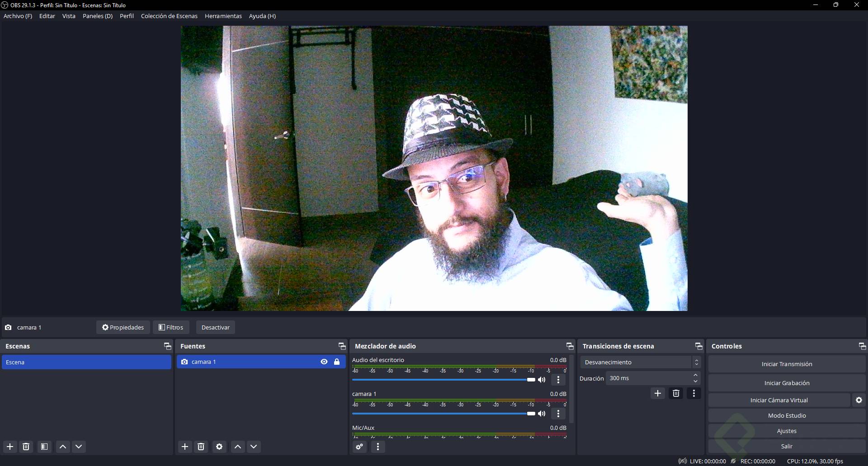Open scene filters icon in Escenas panel
This screenshot has height=466, width=868.
click(x=44, y=447)
